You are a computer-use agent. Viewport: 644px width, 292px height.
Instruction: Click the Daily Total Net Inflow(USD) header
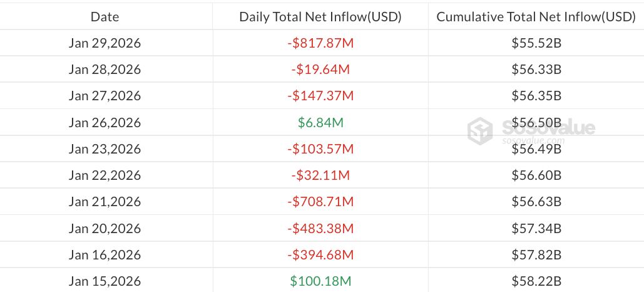click(x=320, y=17)
